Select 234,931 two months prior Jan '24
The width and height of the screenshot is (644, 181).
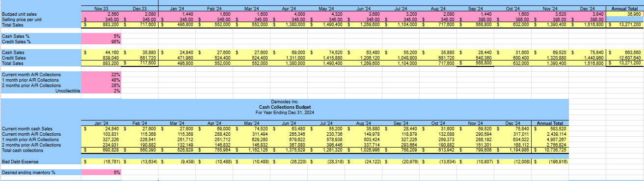click(x=111, y=145)
